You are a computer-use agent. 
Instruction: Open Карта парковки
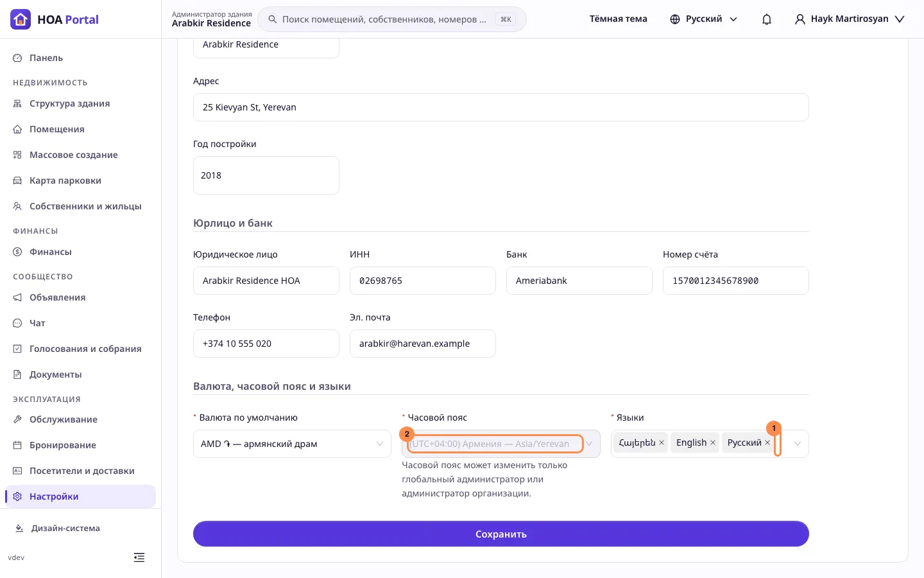pos(80,180)
